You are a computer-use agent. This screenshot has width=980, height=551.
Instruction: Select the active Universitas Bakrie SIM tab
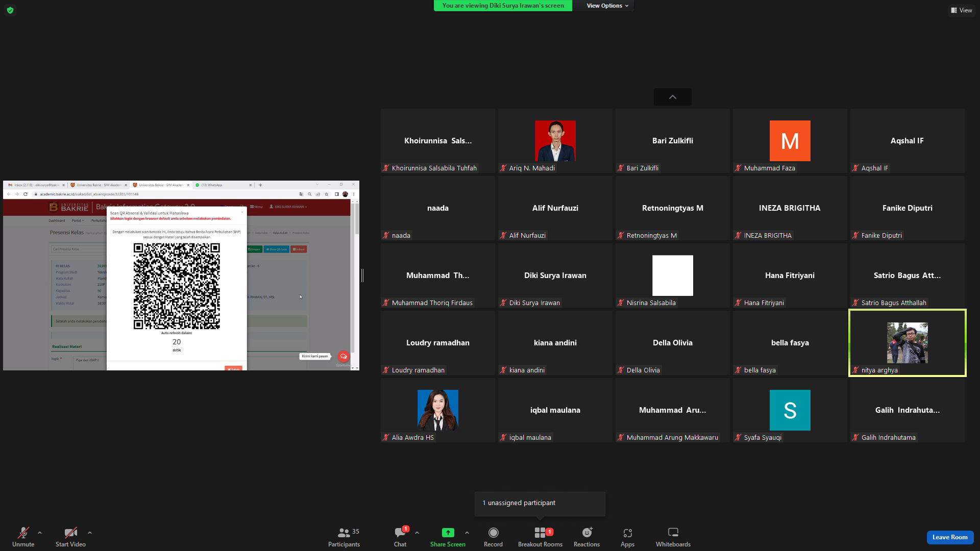161,185
